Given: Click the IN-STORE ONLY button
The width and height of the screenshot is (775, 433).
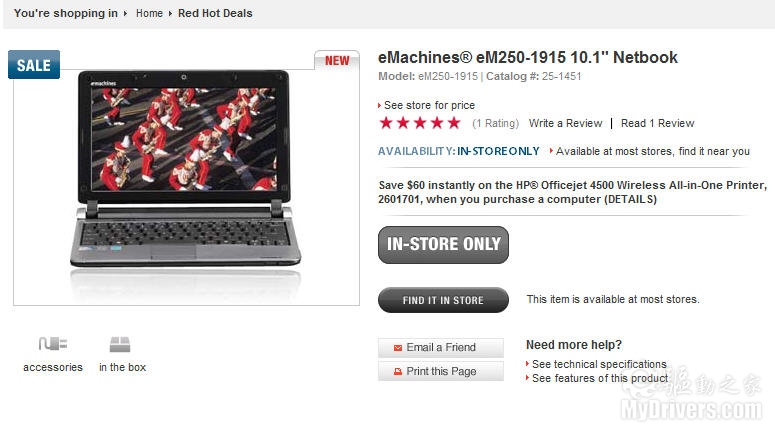Looking at the screenshot, I should 443,245.
